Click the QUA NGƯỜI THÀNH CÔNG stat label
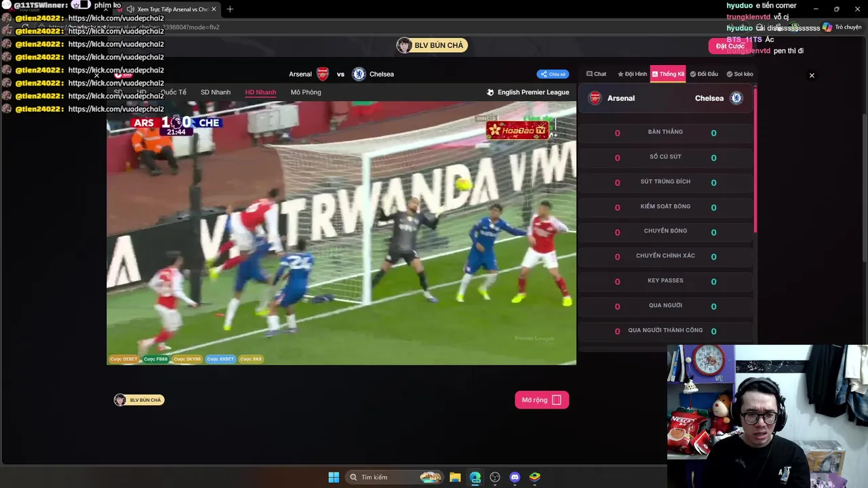 pos(665,330)
